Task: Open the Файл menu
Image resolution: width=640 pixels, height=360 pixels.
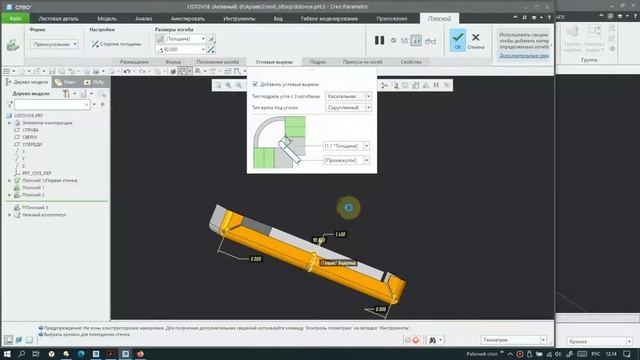Action: point(16,18)
